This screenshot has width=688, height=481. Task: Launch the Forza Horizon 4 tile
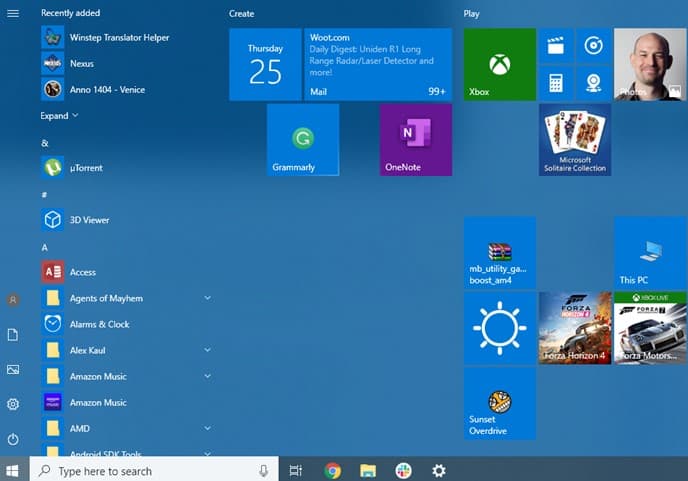click(575, 328)
